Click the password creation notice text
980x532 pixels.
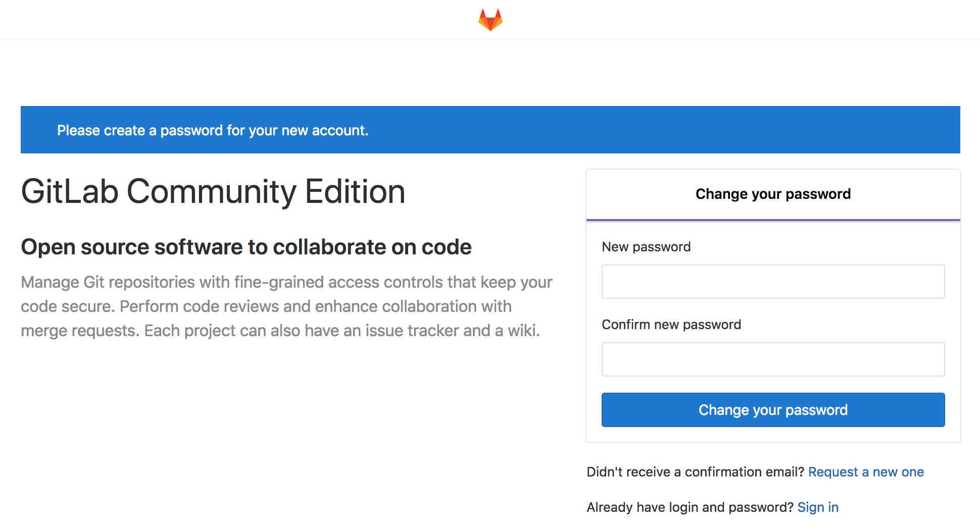(x=213, y=130)
